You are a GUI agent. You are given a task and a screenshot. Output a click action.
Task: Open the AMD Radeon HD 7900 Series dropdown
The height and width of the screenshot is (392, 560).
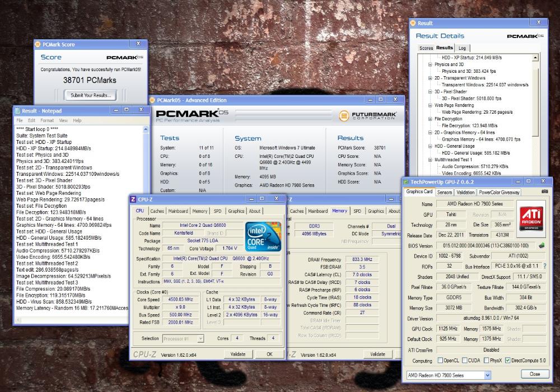(488, 375)
